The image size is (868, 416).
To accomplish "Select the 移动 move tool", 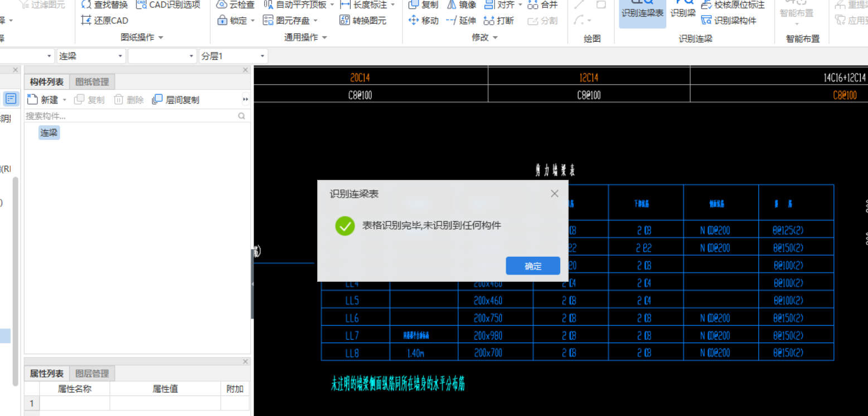I will [x=424, y=21].
